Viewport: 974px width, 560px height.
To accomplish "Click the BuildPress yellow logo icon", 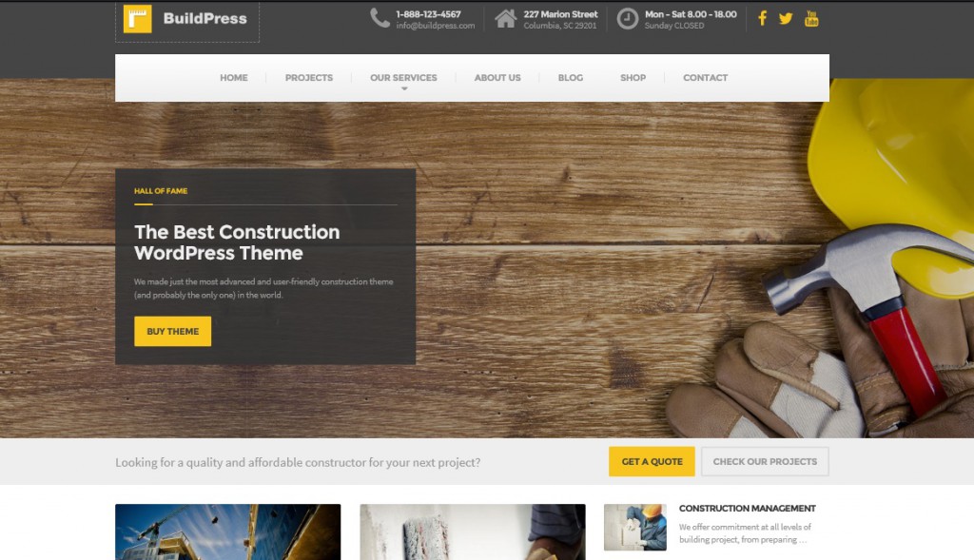I will click(x=137, y=19).
